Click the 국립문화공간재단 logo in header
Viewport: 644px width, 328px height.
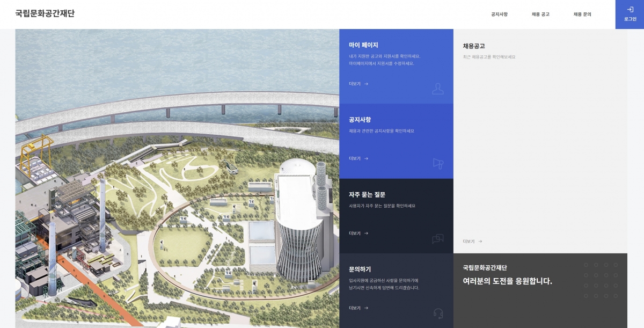[x=45, y=13]
